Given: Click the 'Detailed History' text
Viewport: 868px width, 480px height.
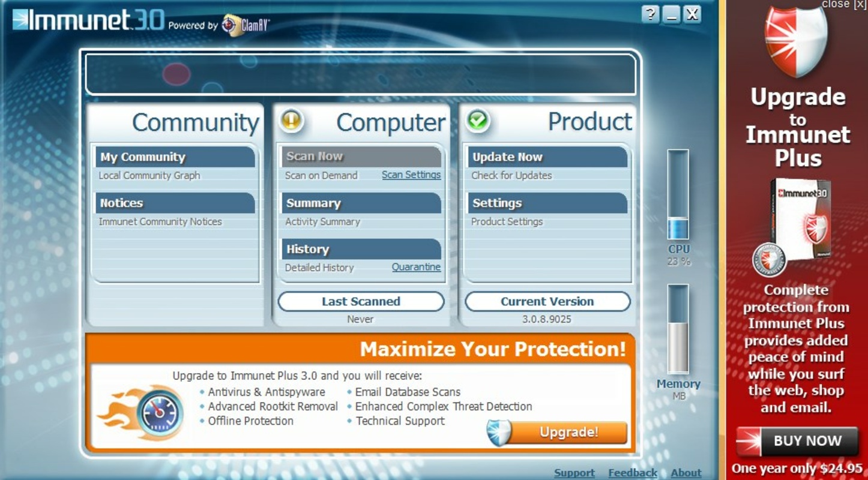Looking at the screenshot, I should click(319, 268).
